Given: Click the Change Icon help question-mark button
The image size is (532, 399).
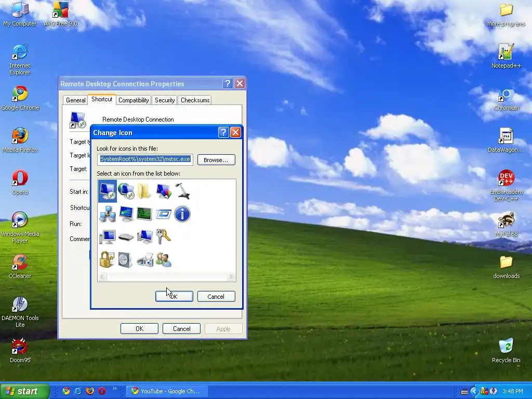Looking at the screenshot, I should coord(223,132).
